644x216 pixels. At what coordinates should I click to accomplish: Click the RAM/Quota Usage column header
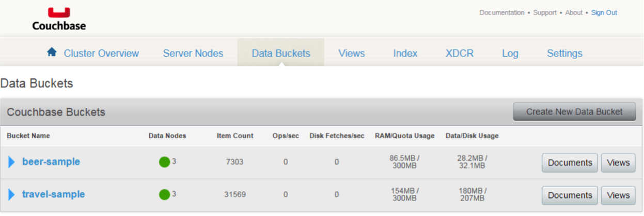pos(404,136)
